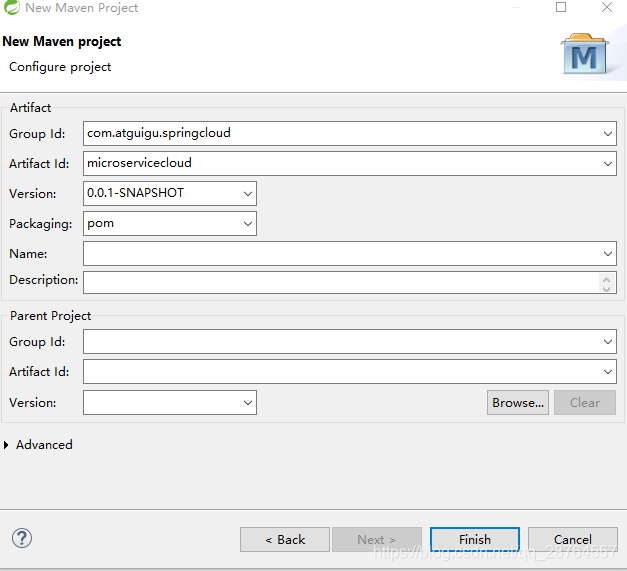The width and height of the screenshot is (627, 571).
Task: Click Description field scroll up arrow
Action: (x=606, y=279)
